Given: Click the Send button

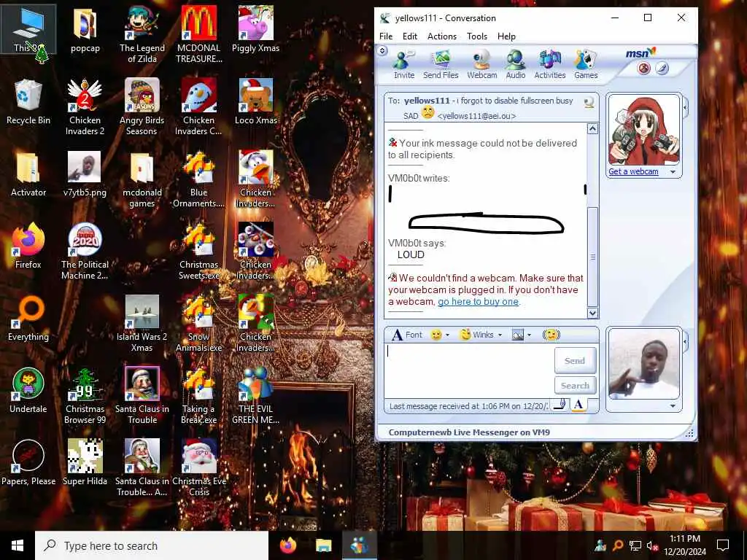Looking at the screenshot, I should pyautogui.click(x=575, y=361).
